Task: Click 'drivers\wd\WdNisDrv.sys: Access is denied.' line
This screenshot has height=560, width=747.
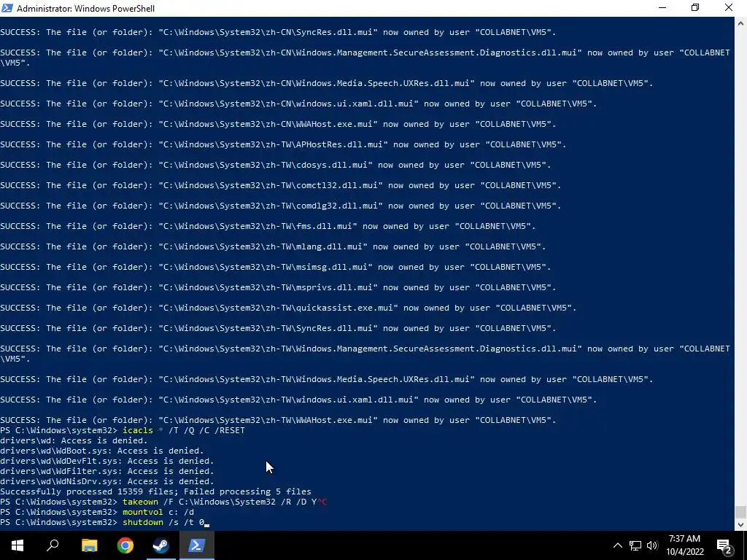Action: (107, 481)
